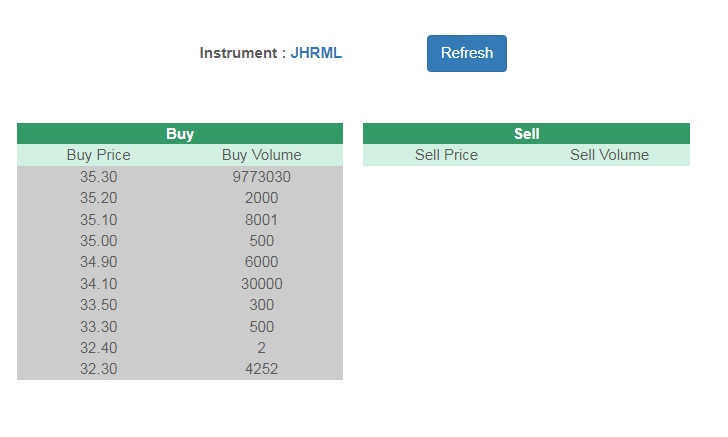Click buy volume 6000

point(261,262)
